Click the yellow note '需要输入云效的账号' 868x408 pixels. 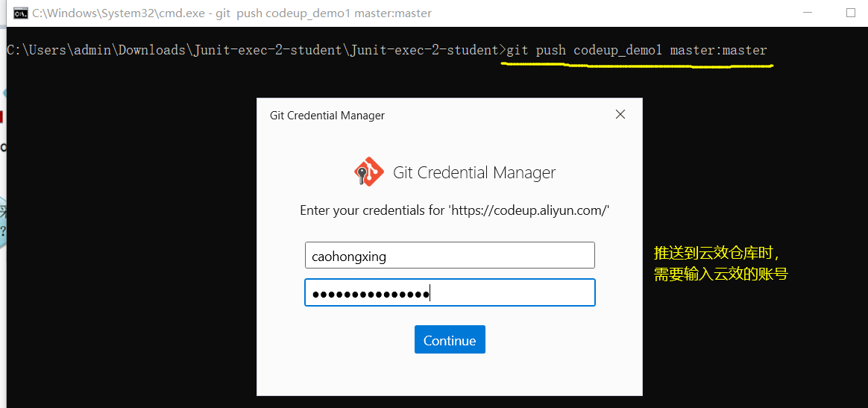720,274
